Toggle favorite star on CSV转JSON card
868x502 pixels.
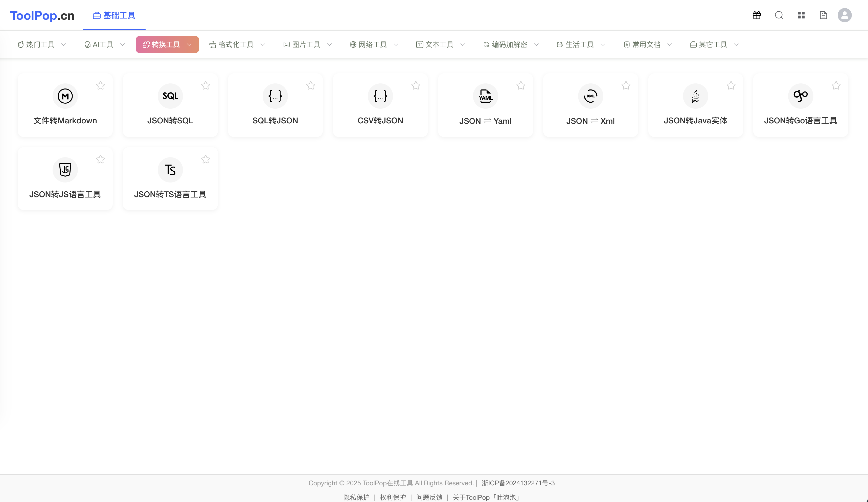coord(416,85)
